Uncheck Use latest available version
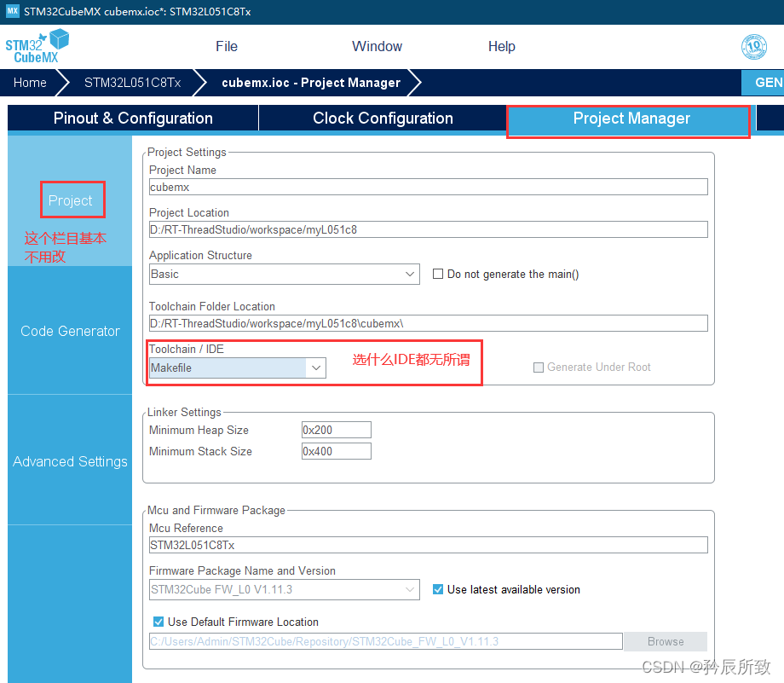Screen dimensions: 784x683 [438, 589]
